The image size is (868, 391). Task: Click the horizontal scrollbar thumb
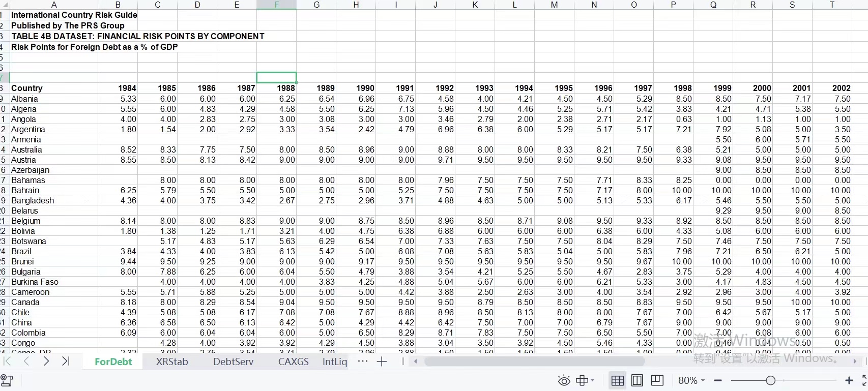(534, 362)
